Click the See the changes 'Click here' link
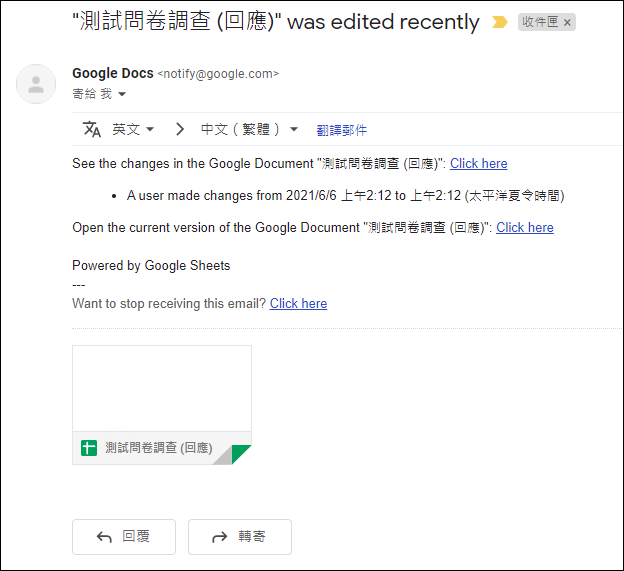The width and height of the screenshot is (624, 571). coord(478,164)
